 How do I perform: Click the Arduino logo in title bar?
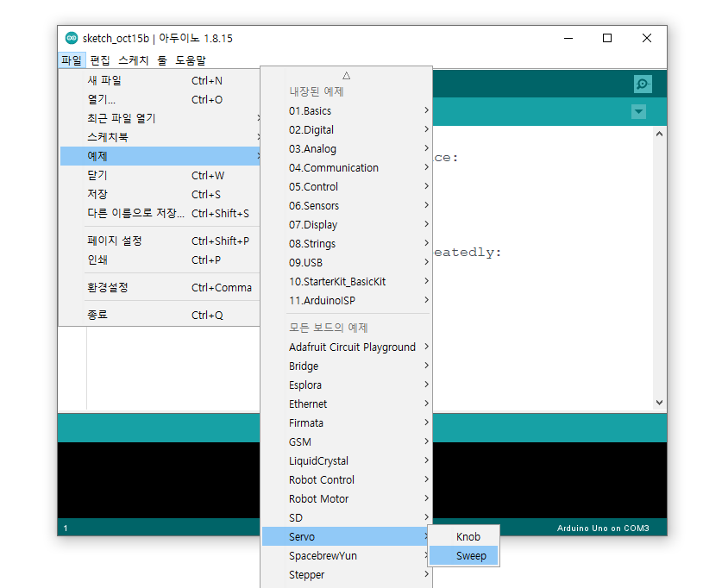click(x=72, y=38)
